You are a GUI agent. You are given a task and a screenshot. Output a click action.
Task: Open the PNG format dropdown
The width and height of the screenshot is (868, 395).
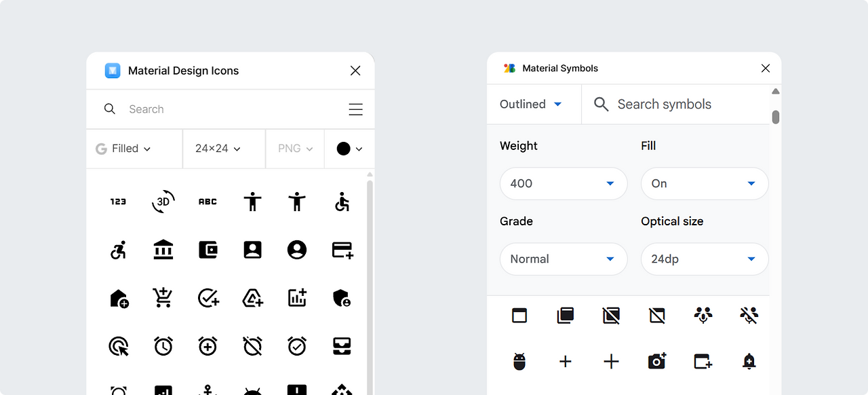tap(295, 149)
